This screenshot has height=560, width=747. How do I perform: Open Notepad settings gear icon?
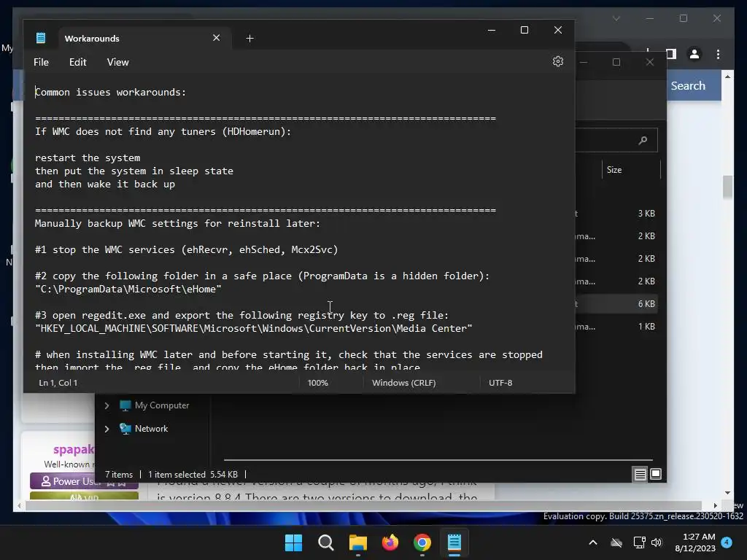[558, 61]
